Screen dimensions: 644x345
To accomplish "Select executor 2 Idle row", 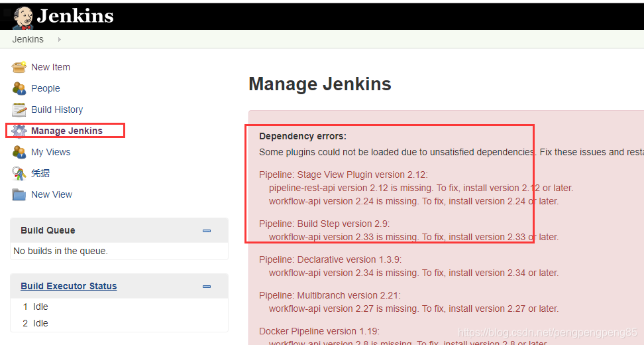I will pos(119,323).
